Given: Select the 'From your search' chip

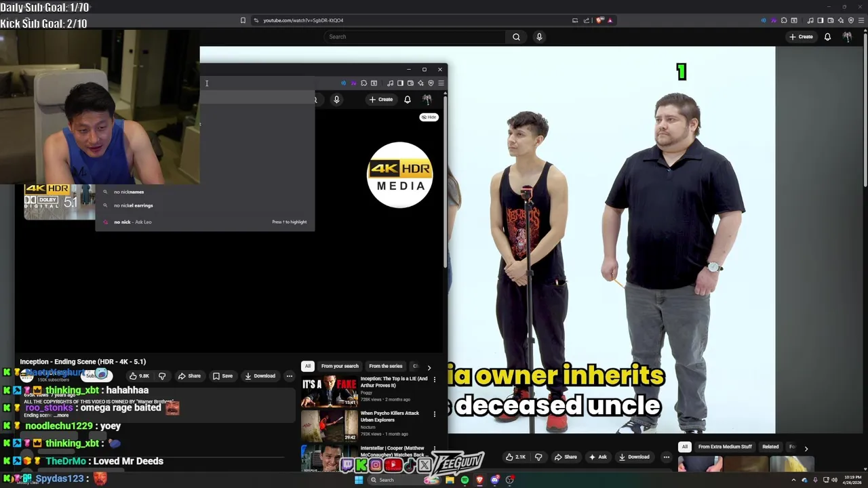Looking at the screenshot, I should pyautogui.click(x=340, y=366).
